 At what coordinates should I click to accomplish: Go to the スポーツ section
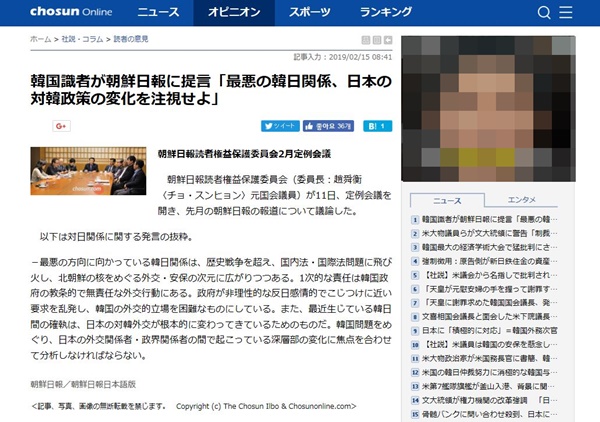(310, 13)
